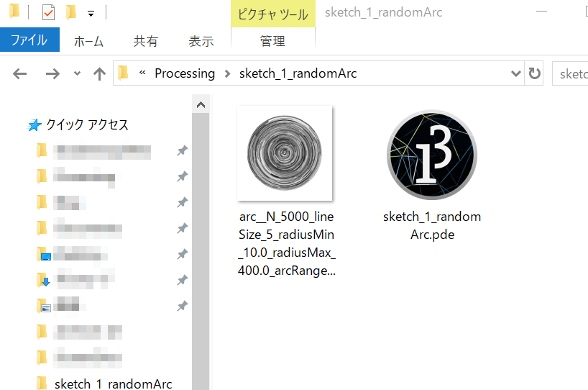Click the sketch_1_randomArc breadcrumb segment
Viewport: 588px width, 390px height.
point(298,73)
